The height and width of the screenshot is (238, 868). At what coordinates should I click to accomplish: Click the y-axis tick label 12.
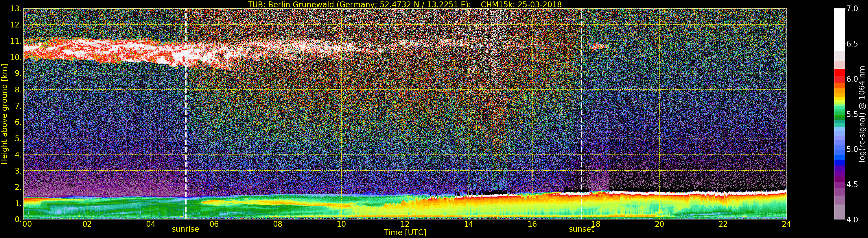point(16,25)
